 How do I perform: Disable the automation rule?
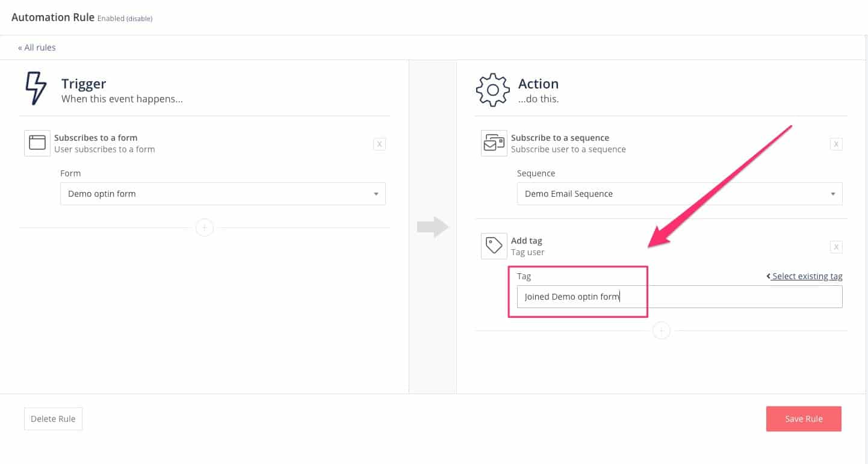click(x=138, y=19)
